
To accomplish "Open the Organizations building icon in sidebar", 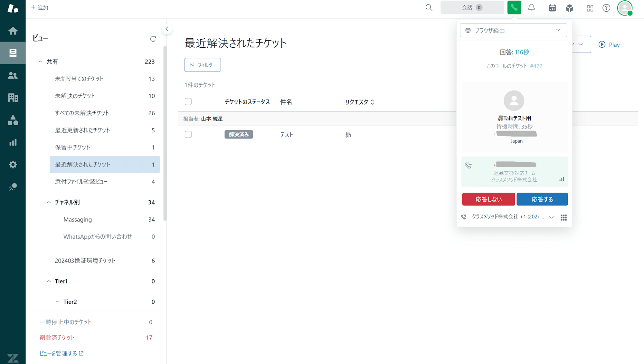I will (x=13, y=98).
